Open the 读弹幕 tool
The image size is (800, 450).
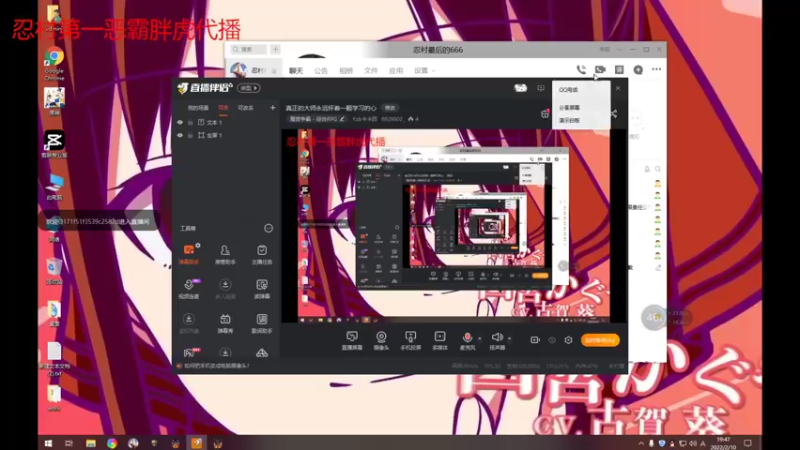click(262, 288)
